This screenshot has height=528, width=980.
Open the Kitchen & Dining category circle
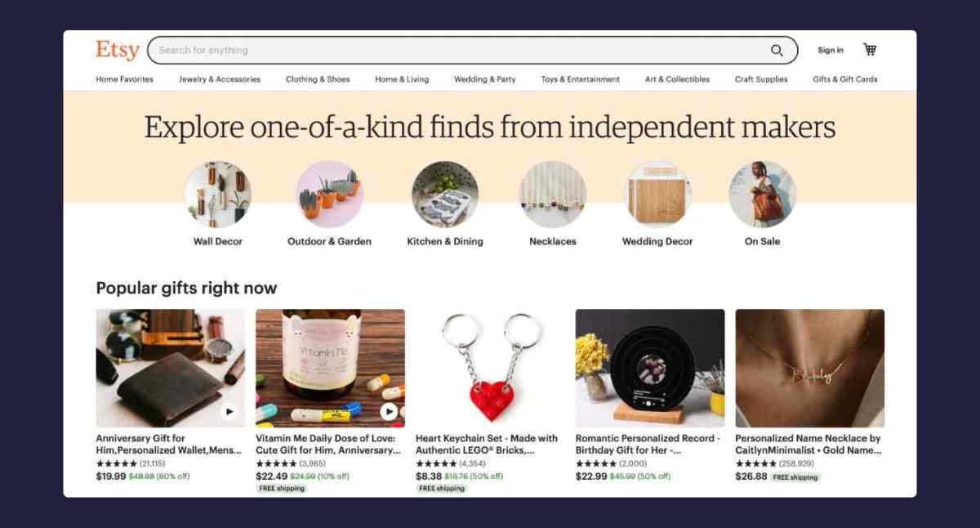tap(445, 195)
